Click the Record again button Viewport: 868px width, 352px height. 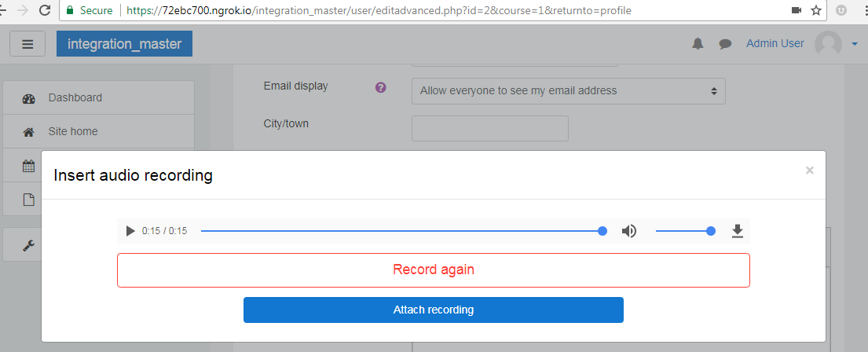click(434, 270)
